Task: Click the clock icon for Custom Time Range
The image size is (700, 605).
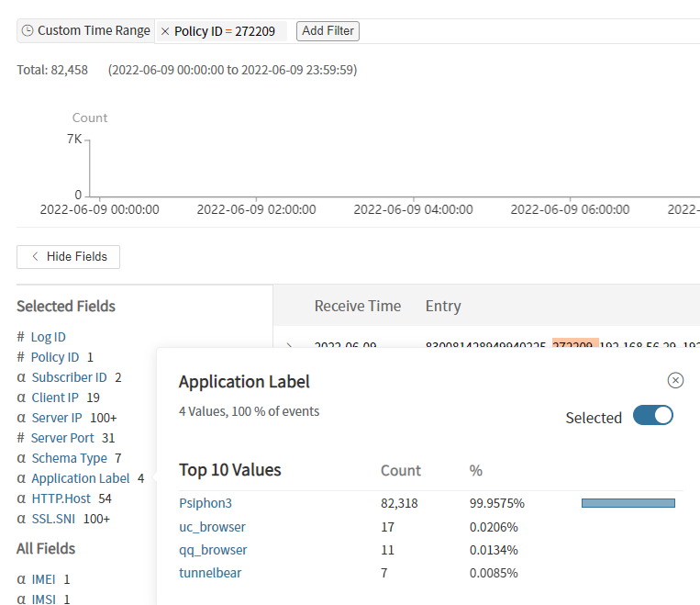Action: [28, 31]
